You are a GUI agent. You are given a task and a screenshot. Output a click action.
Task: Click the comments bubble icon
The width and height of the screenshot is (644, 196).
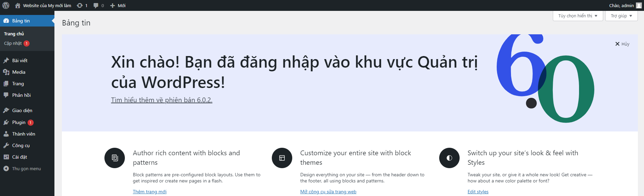(96, 5)
